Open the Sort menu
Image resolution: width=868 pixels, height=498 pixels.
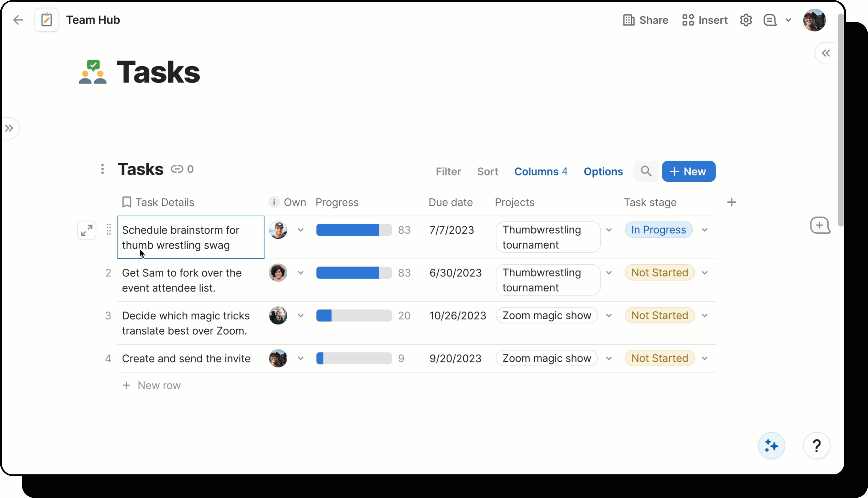click(x=488, y=171)
